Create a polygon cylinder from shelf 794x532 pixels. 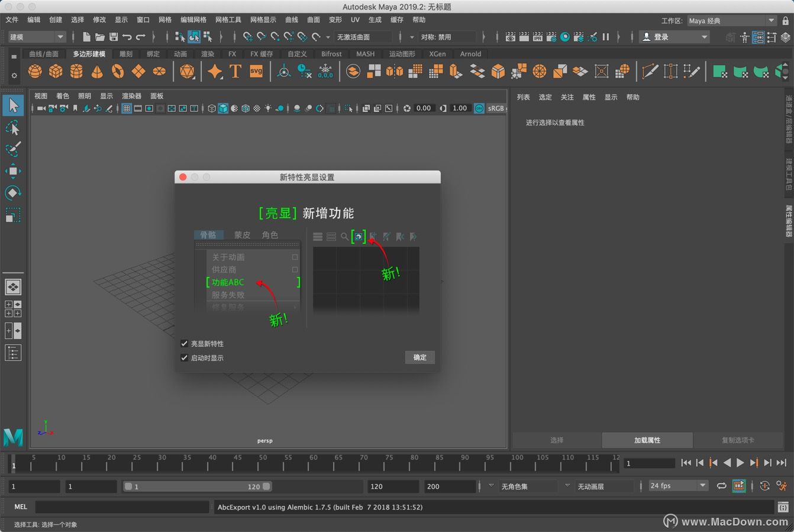tap(76, 72)
